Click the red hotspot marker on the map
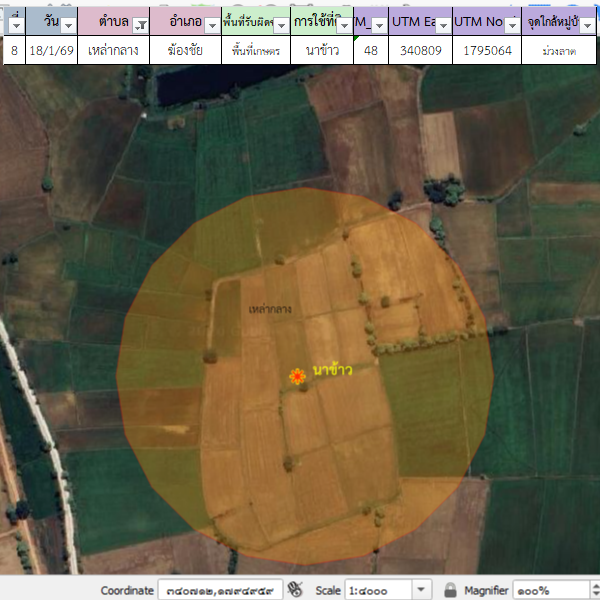Image resolution: width=600 pixels, height=600 pixels. point(296,376)
